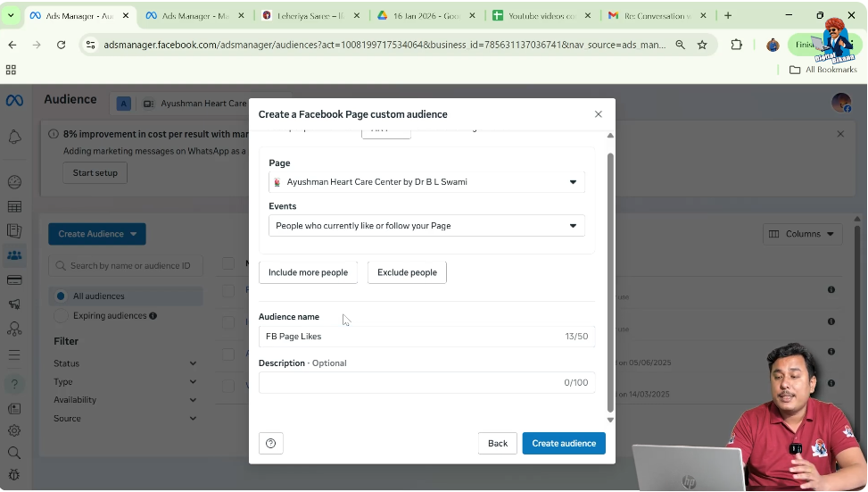
Task: Switch to the second Ads Manager tab
Action: pos(194,15)
